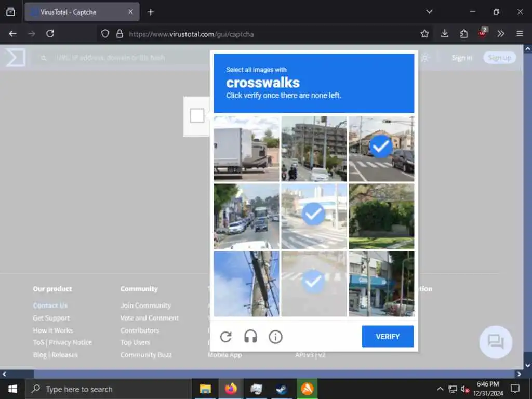Open network status tray icon

coord(453,389)
